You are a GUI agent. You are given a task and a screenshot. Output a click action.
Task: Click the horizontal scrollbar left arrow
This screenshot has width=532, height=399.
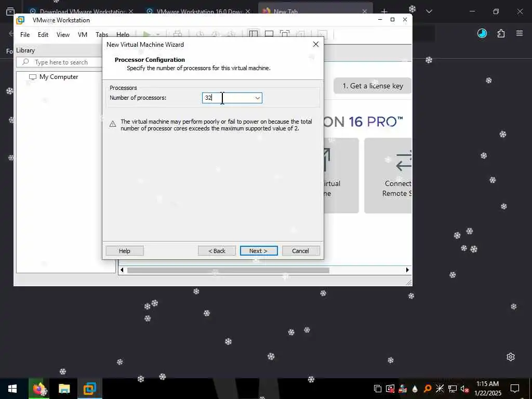pyautogui.click(x=122, y=270)
